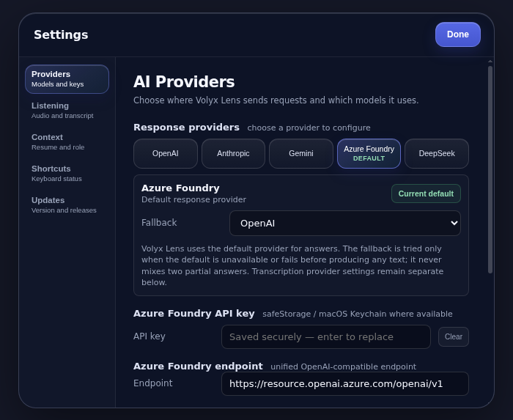Click the Fallback label
This screenshot has width=513, height=420.
159,223
